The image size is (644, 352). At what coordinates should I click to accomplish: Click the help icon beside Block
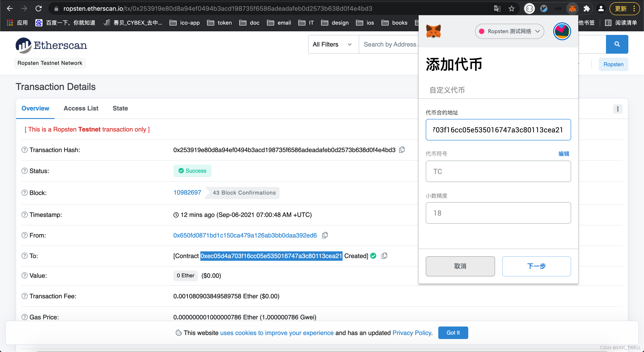[25, 193]
